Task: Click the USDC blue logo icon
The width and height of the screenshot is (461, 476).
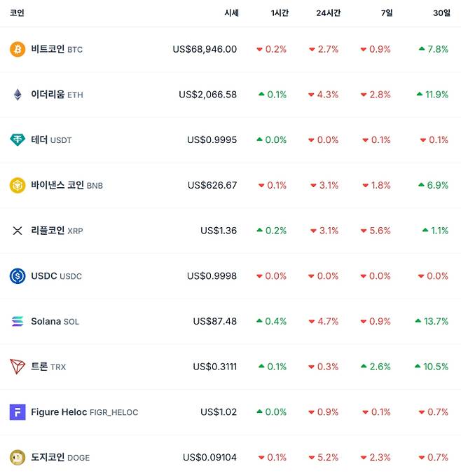Action: click(x=18, y=276)
